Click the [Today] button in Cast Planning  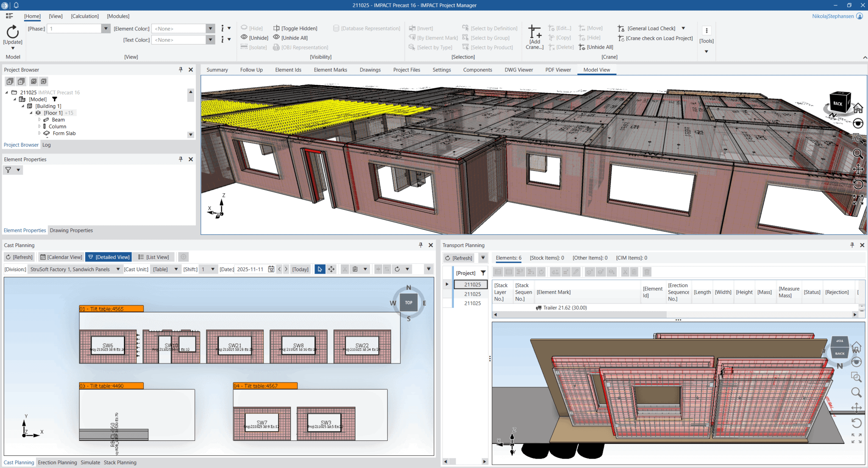point(300,269)
